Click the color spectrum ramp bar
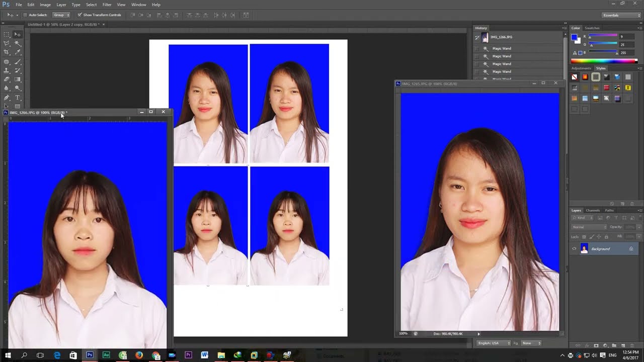The height and width of the screenshot is (362, 644). coord(604,61)
